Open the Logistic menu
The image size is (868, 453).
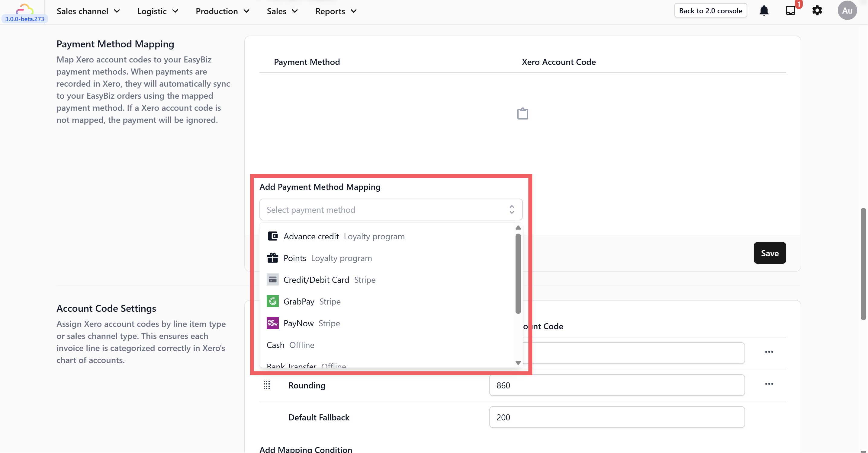click(157, 11)
